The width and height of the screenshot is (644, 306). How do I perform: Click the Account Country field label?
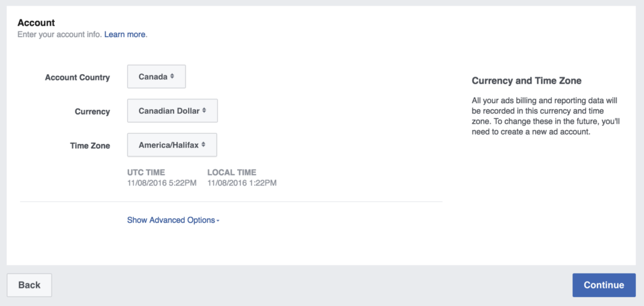(77, 77)
